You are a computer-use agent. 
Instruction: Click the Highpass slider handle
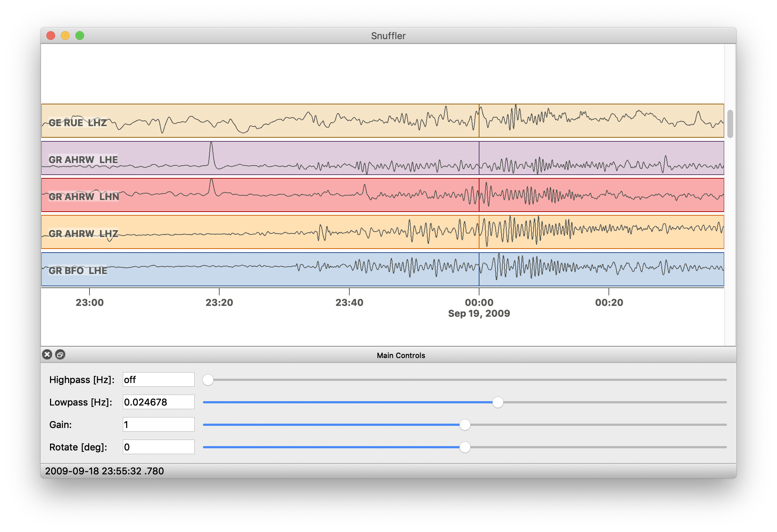point(208,380)
